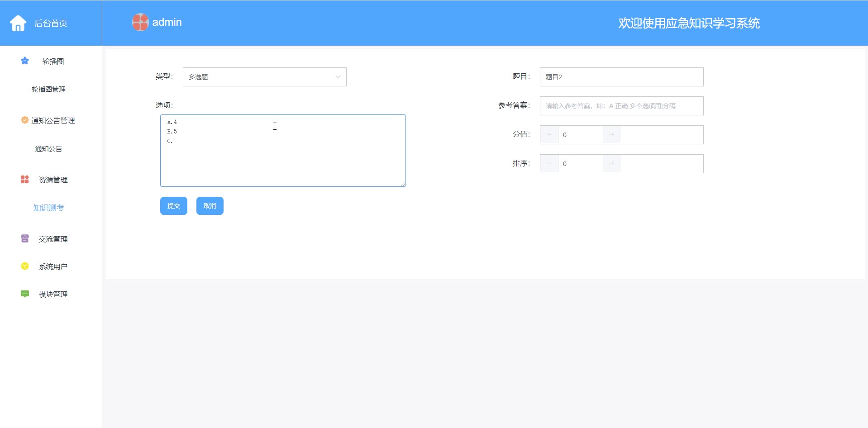This screenshot has width=868, height=428.
Task: Open 轮播图管理 submenu item
Action: [x=48, y=90]
